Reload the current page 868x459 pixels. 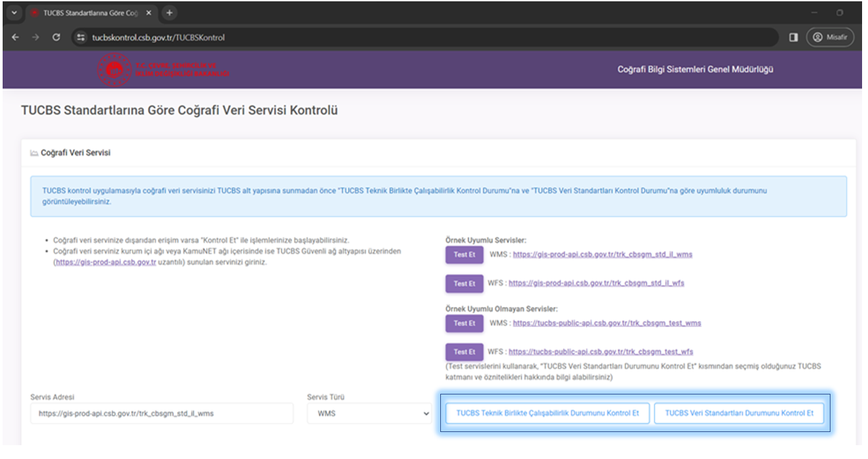tap(56, 38)
